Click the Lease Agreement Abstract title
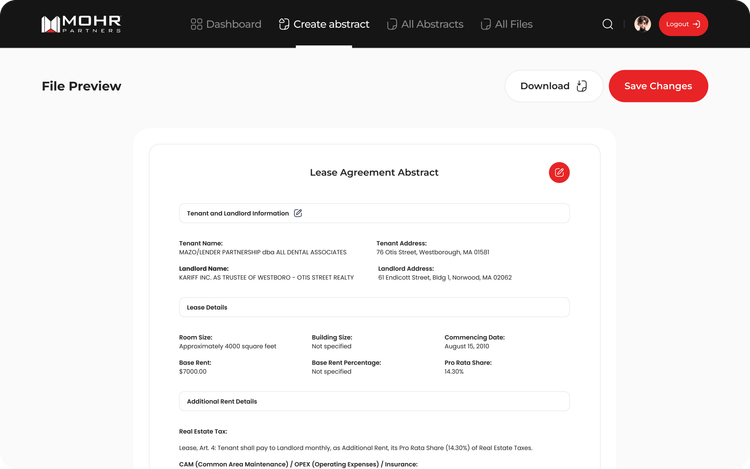This screenshot has height=469, width=750. click(x=374, y=172)
